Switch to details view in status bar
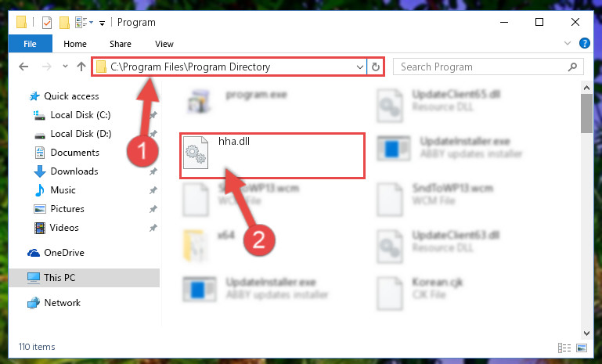This screenshot has height=364, width=602. click(564, 348)
